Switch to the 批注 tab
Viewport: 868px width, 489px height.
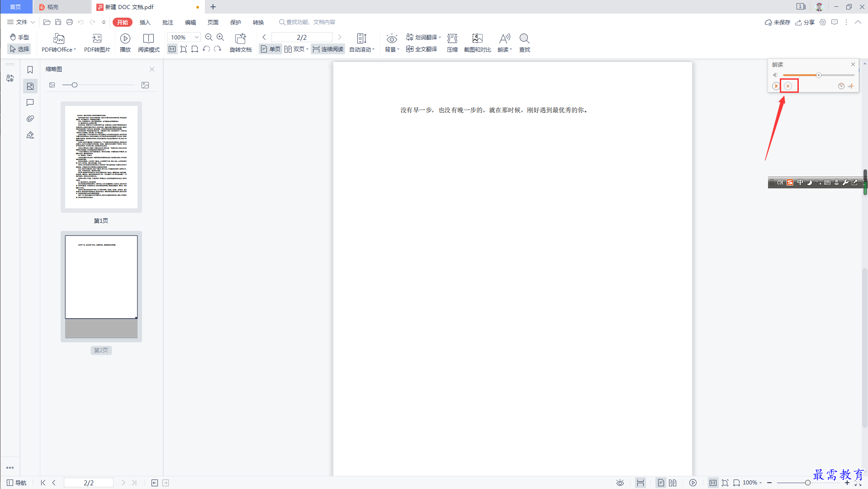(168, 22)
